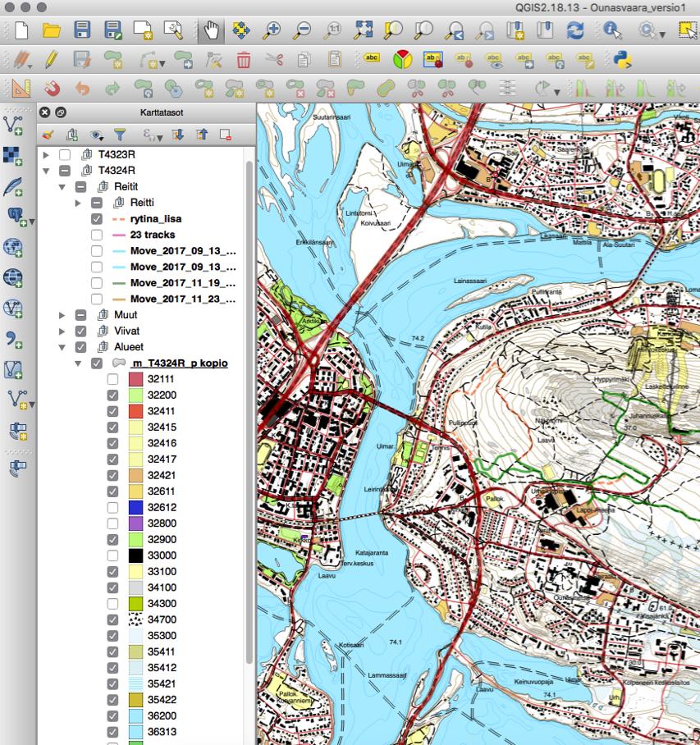Click the Zoom In magnifier tool
The height and width of the screenshot is (745, 700).
(x=272, y=30)
